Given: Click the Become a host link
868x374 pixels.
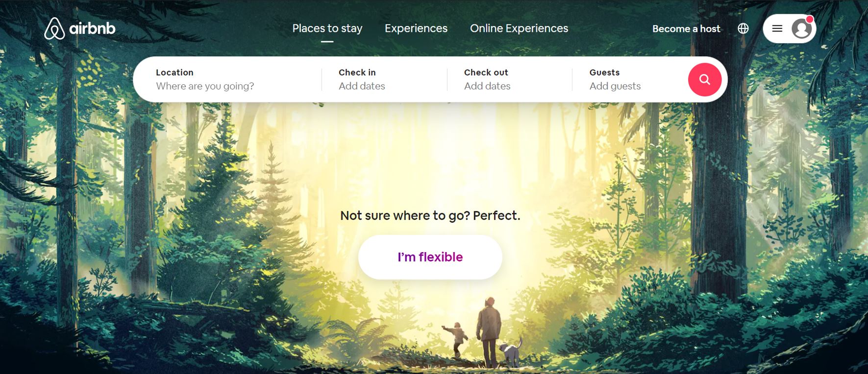Looking at the screenshot, I should tap(686, 29).
